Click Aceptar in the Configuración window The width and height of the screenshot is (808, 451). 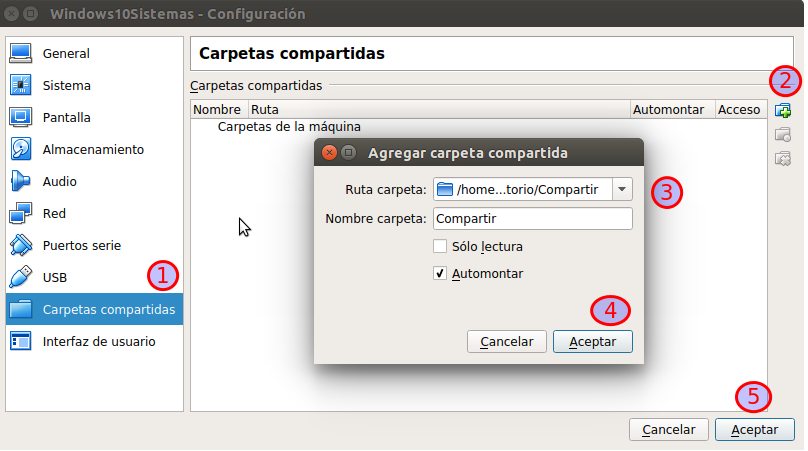click(754, 429)
